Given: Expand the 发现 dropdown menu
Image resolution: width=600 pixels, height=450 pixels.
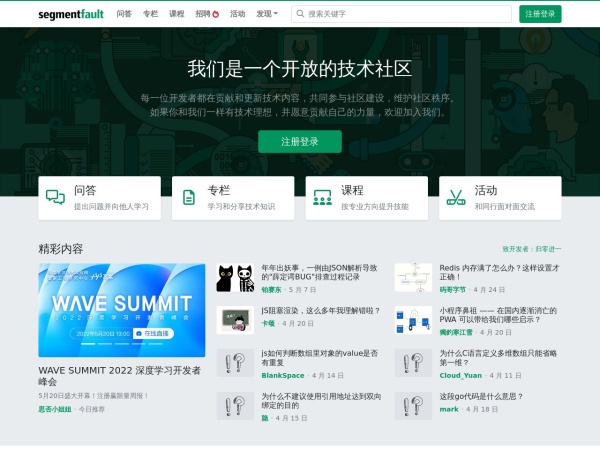Looking at the screenshot, I should [x=267, y=14].
